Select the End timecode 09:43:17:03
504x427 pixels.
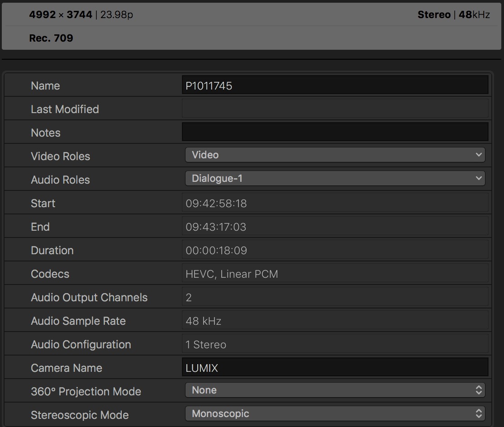[x=216, y=227]
